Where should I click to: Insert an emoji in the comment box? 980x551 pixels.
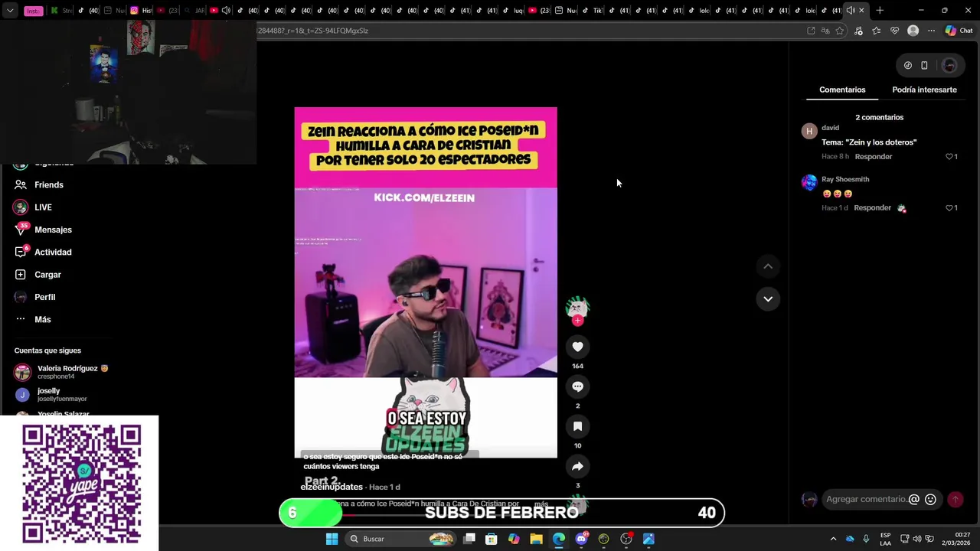pos(930,499)
